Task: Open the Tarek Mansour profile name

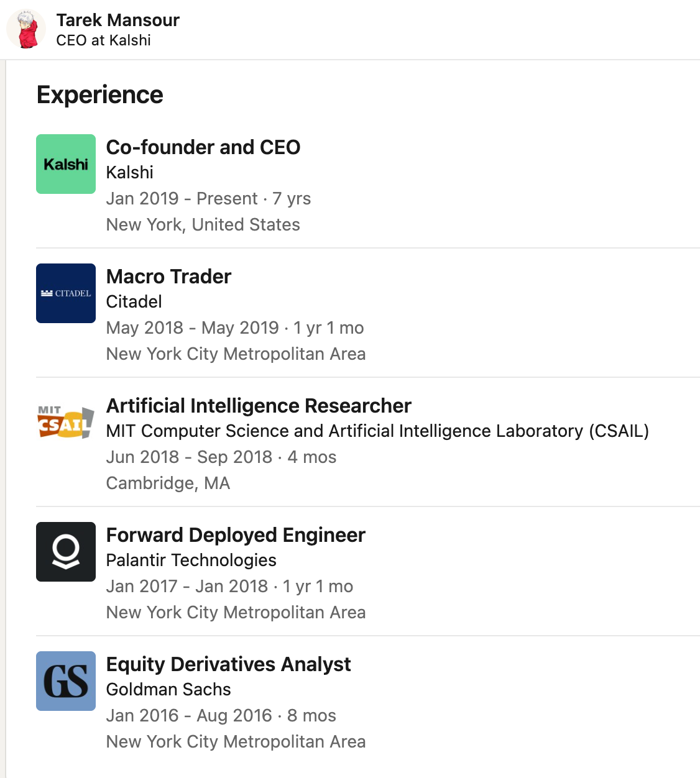Action: [117, 20]
